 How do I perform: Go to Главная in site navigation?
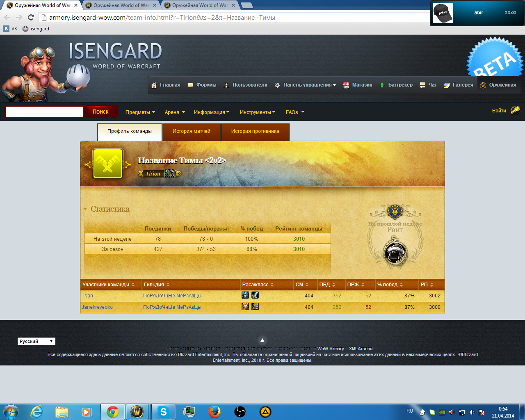coord(166,85)
